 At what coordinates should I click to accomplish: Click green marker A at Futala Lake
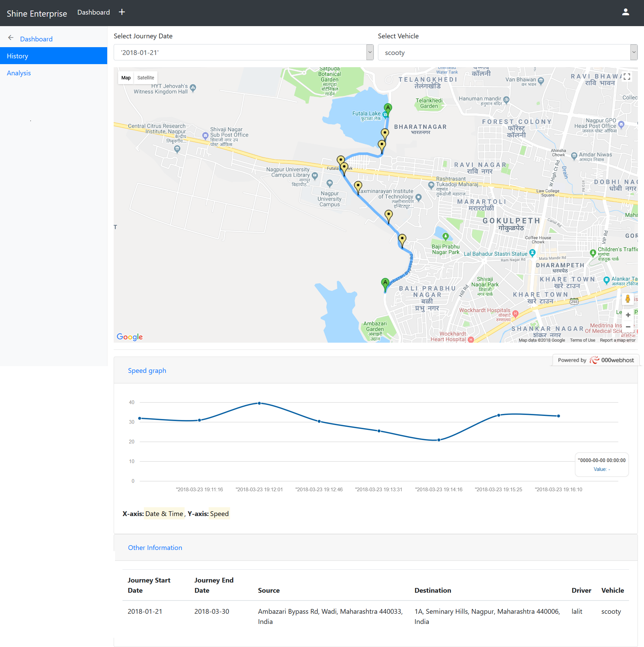pyautogui.click(x=387, y=109)
